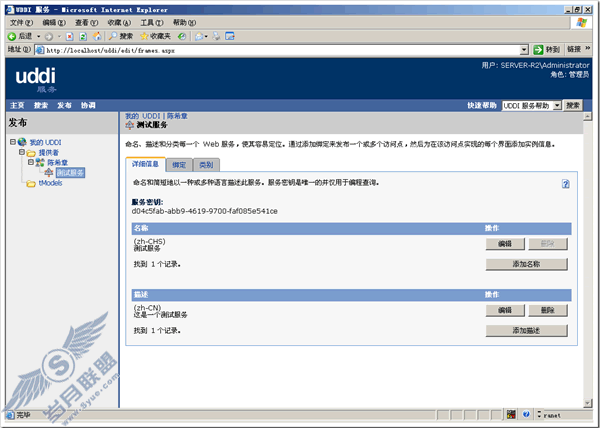Click the 我的 UDDI globe icon
This screenshot has height=428, width=600.
pos(22,142)
